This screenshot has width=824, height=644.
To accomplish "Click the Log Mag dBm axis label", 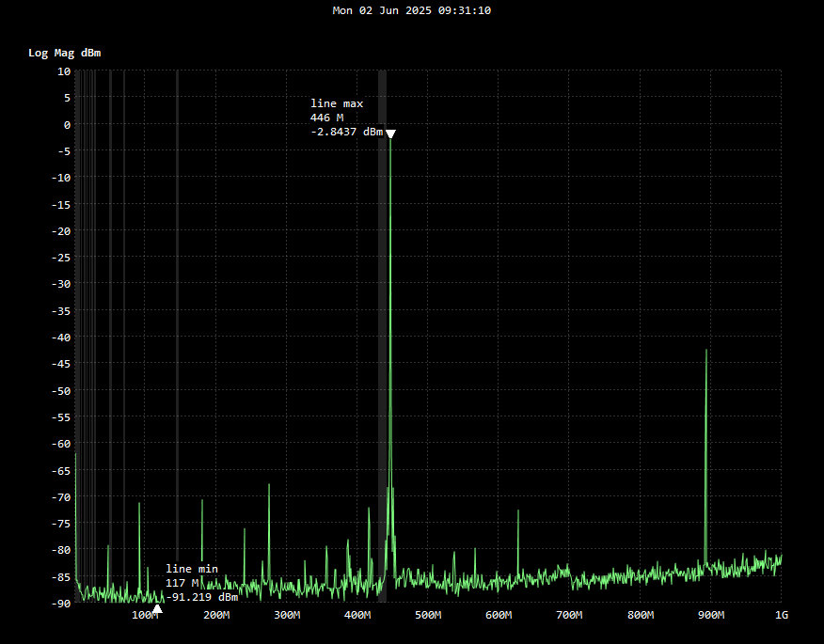I will click(x=64, y=53).
